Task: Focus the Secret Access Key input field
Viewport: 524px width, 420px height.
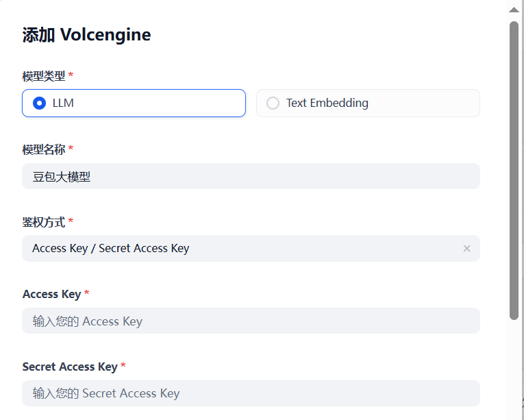Action: 251,393
